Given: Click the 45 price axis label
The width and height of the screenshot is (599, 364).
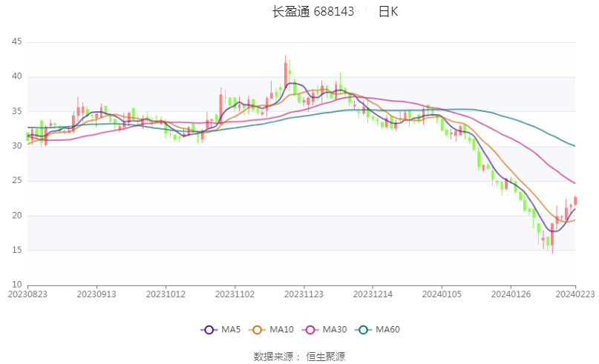Looking at the screenshot, I should (17, 42).
